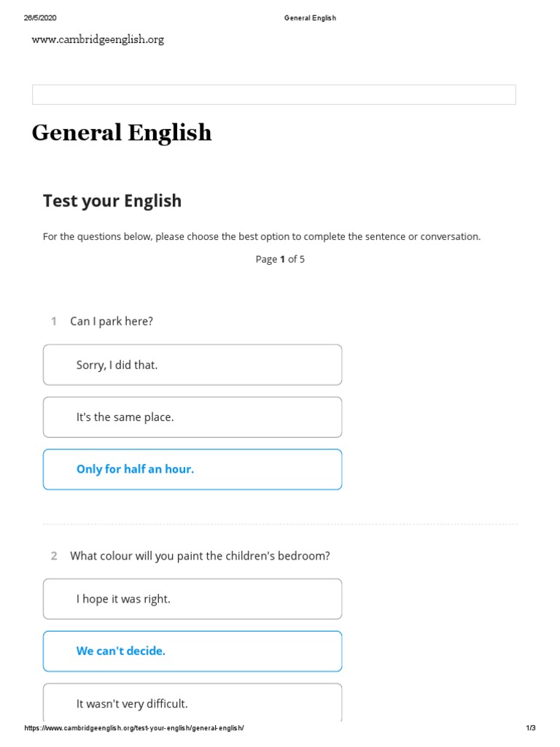Screen dimensions: 560x747
Task: Click the "Page 1 of 5" indicator
Action: point(280,259)
